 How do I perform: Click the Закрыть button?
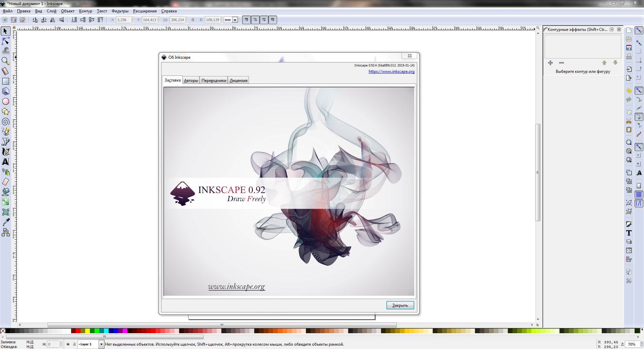click(x=400, y=305)
